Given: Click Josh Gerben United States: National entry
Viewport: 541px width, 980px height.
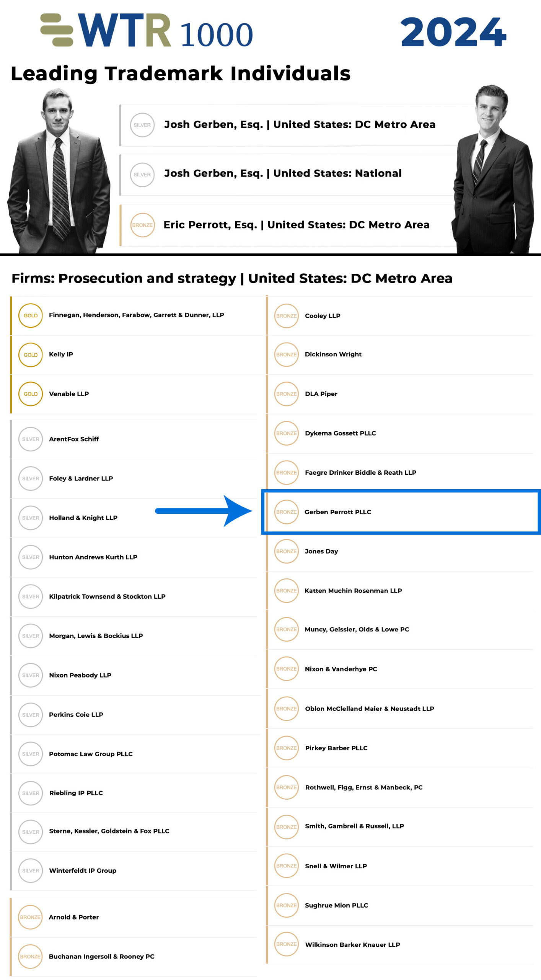Looking at the screenshot, I should 283,173.
